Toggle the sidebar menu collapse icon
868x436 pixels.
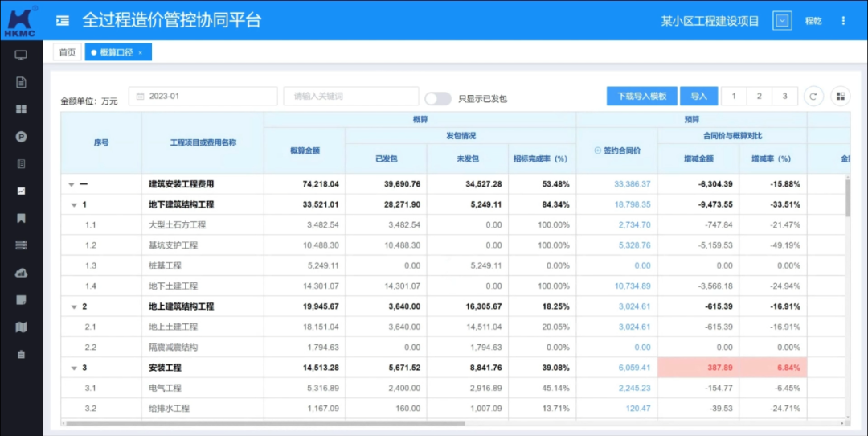pyautogui.click(x=63, y=21)
